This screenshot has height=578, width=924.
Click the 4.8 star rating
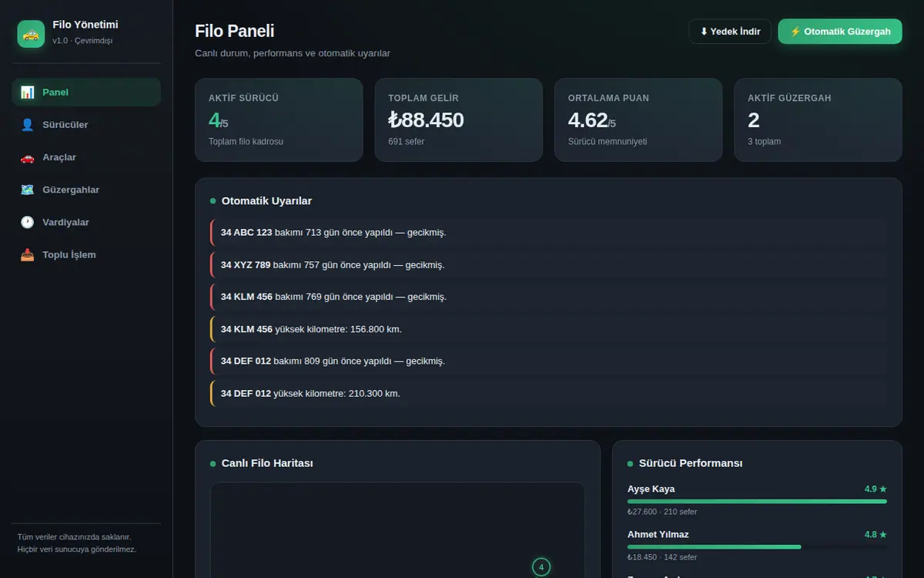(x=875, y=535)
